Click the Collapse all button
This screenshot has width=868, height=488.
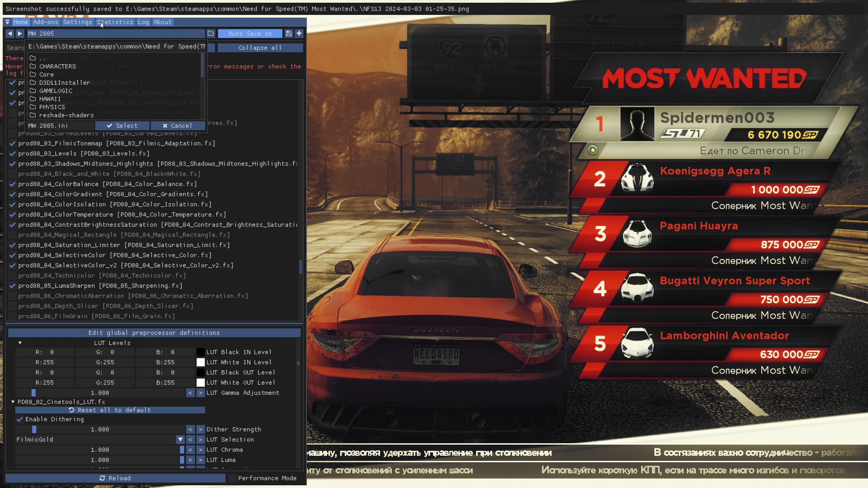tap(259, 48)
